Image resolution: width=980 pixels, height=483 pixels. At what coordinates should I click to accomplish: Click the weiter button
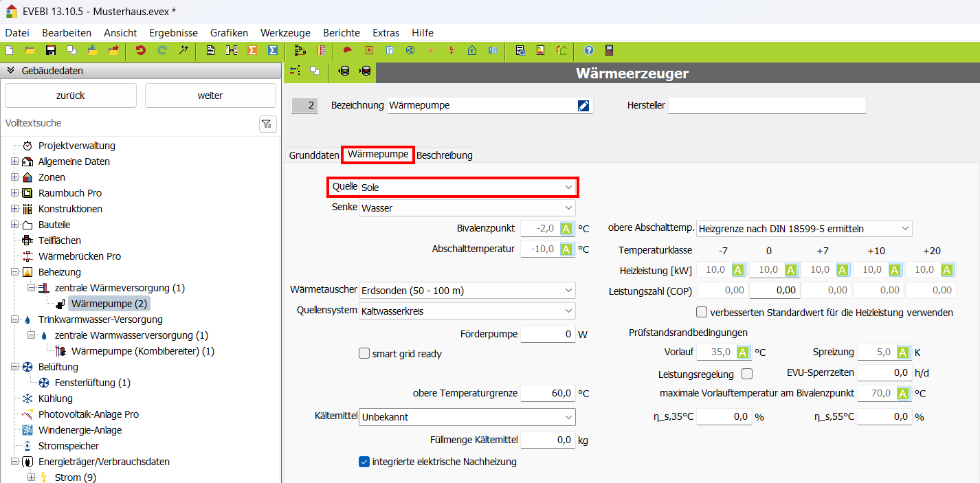[210, 96]
